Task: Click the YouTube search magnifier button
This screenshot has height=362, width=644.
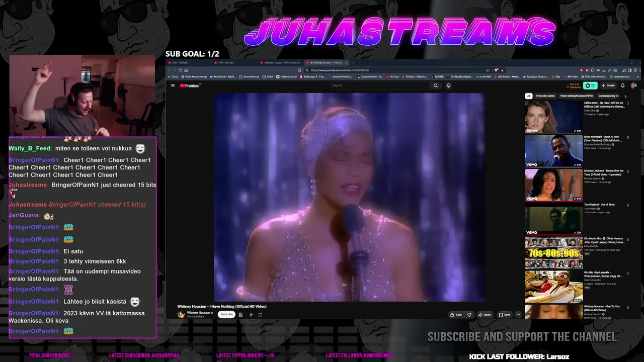Action: (436, 85)
